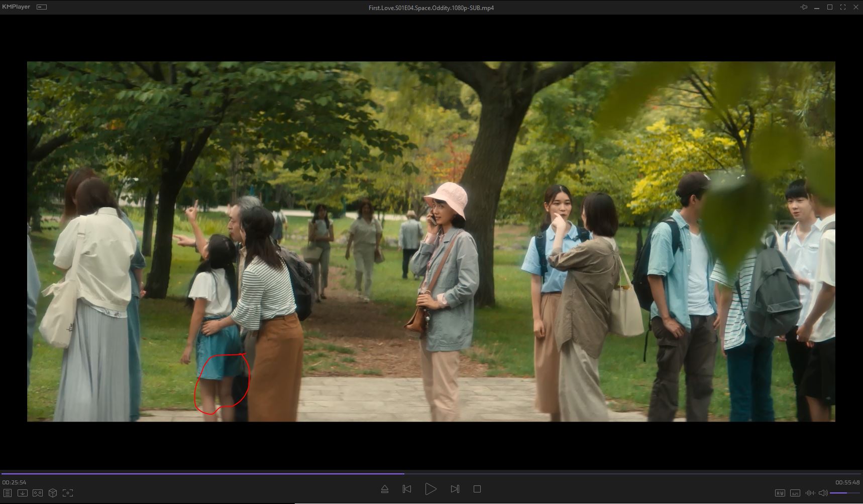Toggle HW hardware acceleration
This screenshot has height=504, width=863.
(x=780, y=493)
